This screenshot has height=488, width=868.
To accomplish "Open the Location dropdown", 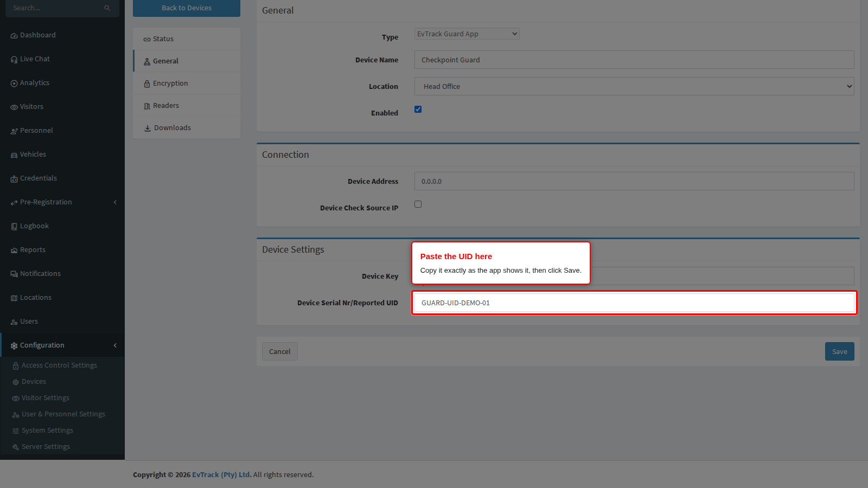I will [634, 86].
